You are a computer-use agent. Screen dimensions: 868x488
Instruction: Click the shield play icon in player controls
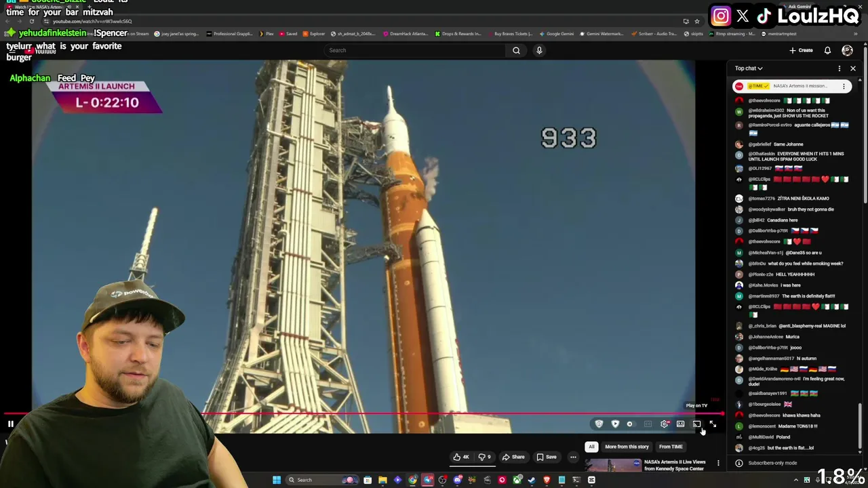point(615,424)
